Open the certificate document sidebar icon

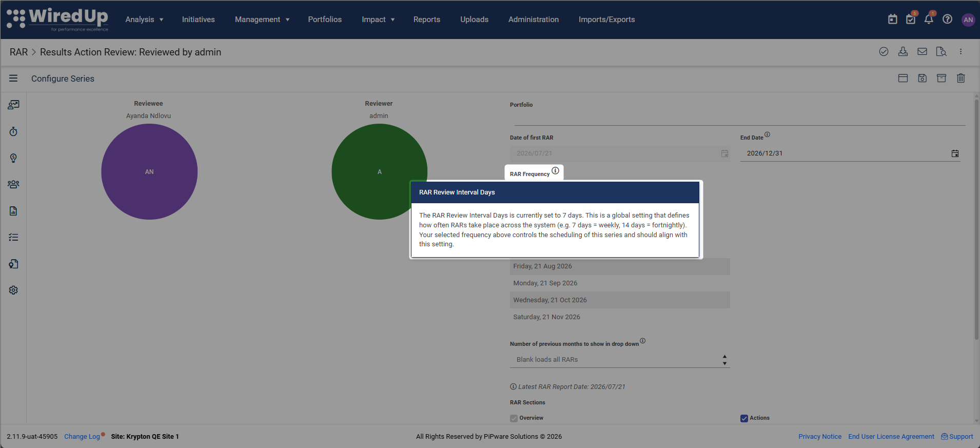(13, 264)
